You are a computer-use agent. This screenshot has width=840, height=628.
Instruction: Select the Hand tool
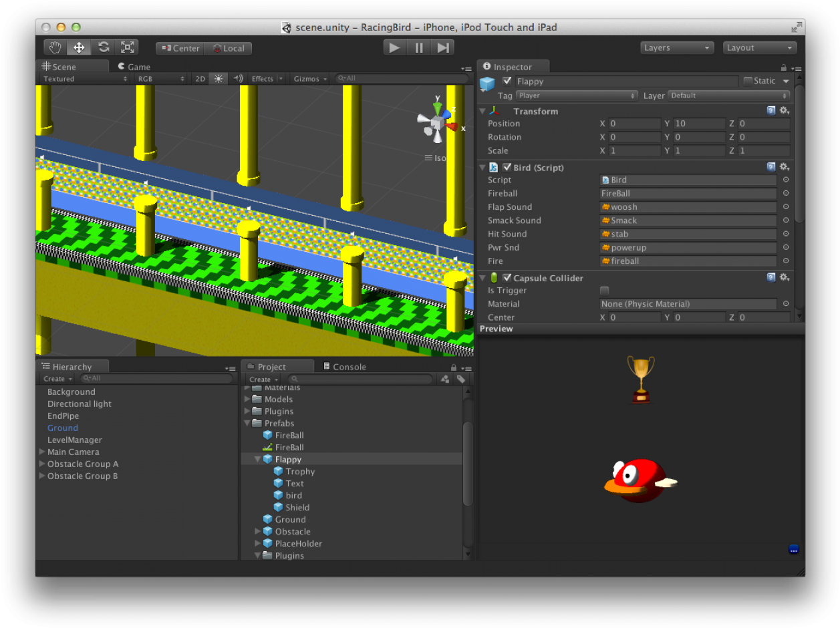[x=56, y=47]
